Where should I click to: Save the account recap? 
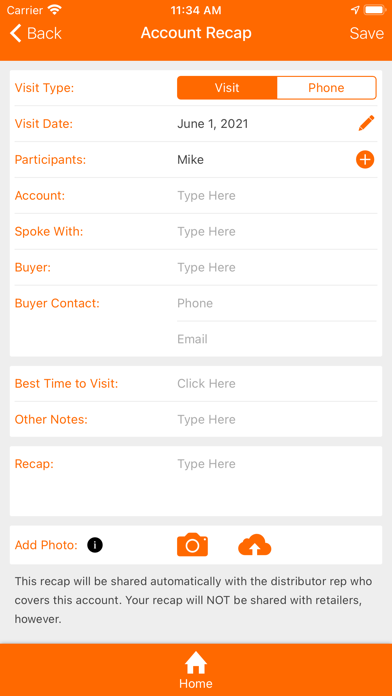(x=367, y=33)
